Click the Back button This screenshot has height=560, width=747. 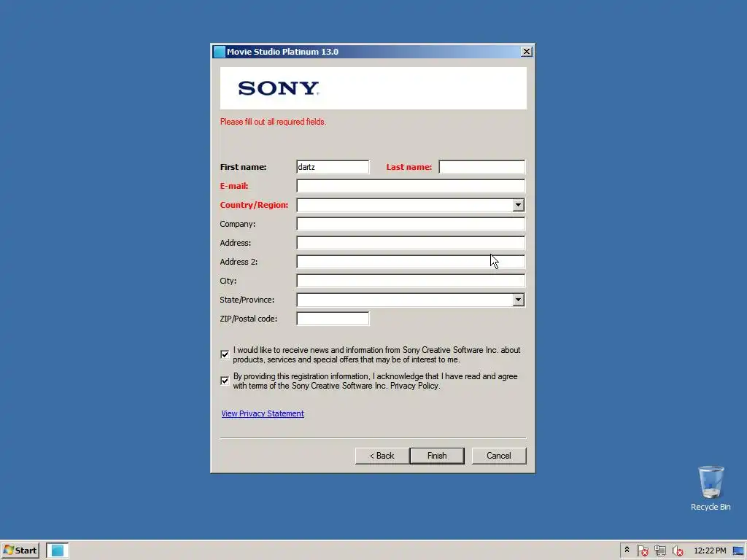point(382,456)
